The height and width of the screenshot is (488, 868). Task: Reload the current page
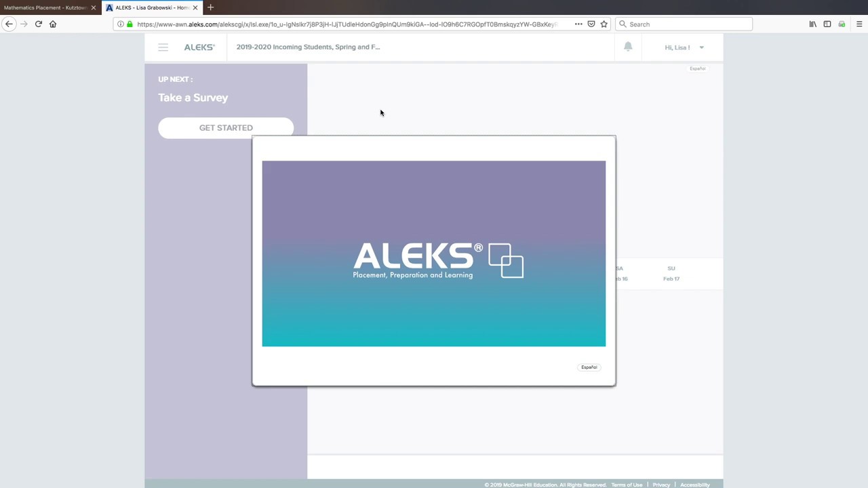click(39, 24)
